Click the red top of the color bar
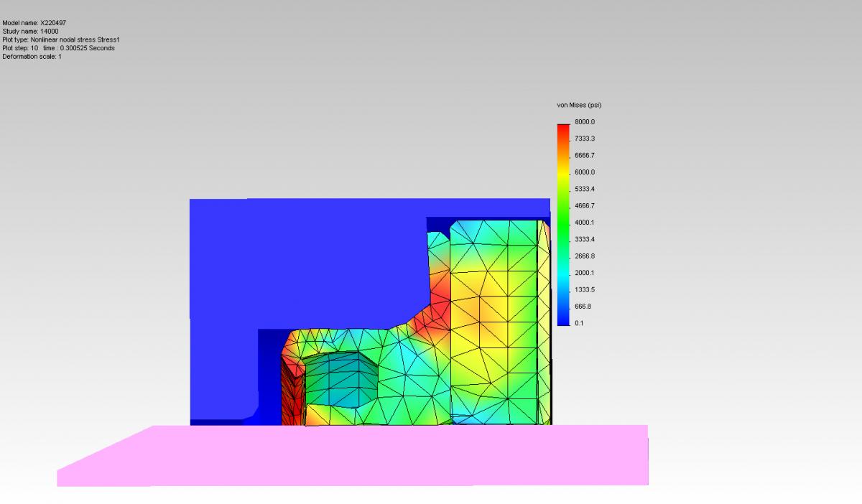 click(562, 129)
